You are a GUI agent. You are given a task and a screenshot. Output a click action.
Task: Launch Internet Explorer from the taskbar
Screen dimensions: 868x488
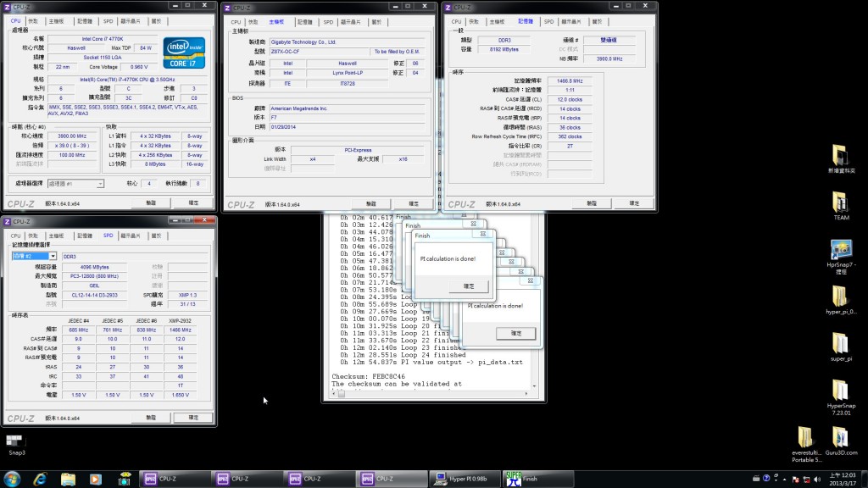tap(40, 479)
